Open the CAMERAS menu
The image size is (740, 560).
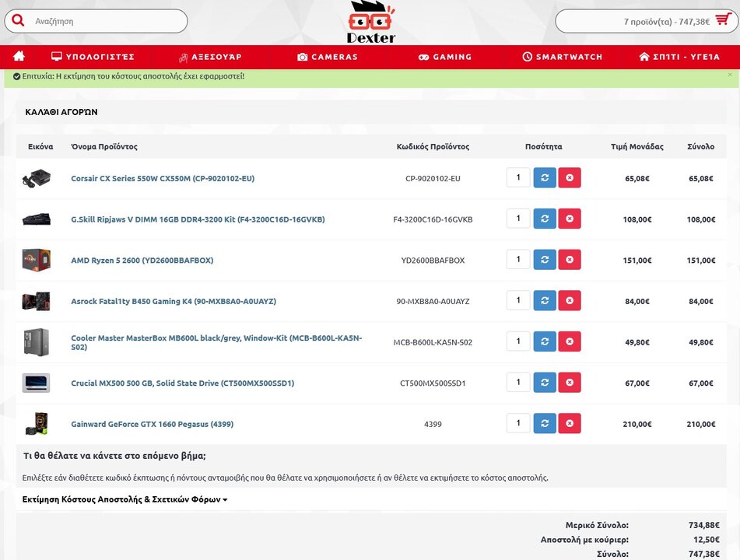[x=328, y=57]
